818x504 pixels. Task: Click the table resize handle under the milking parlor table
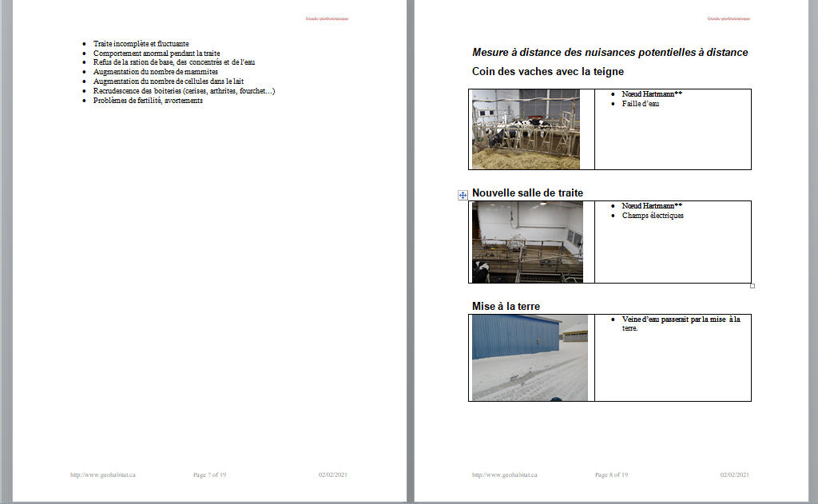click(752, 285)
